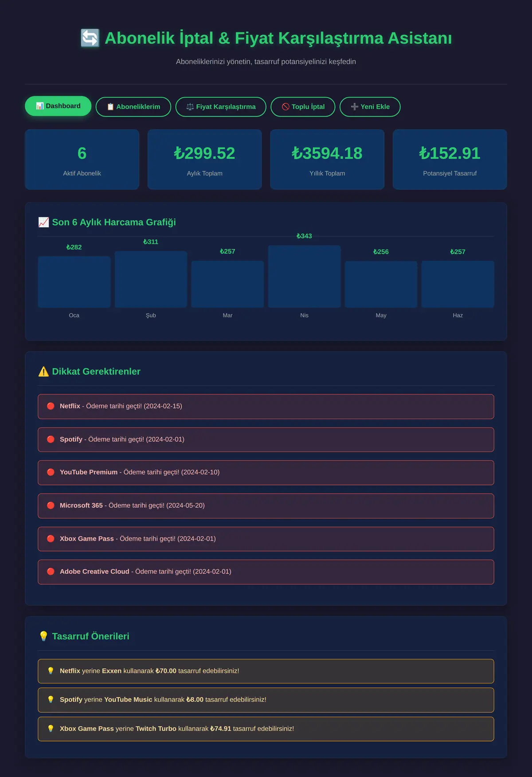Screen dimensions: 532x777
Task: Click the Nis bar in the spending chart
Action: tap(305, 277)
